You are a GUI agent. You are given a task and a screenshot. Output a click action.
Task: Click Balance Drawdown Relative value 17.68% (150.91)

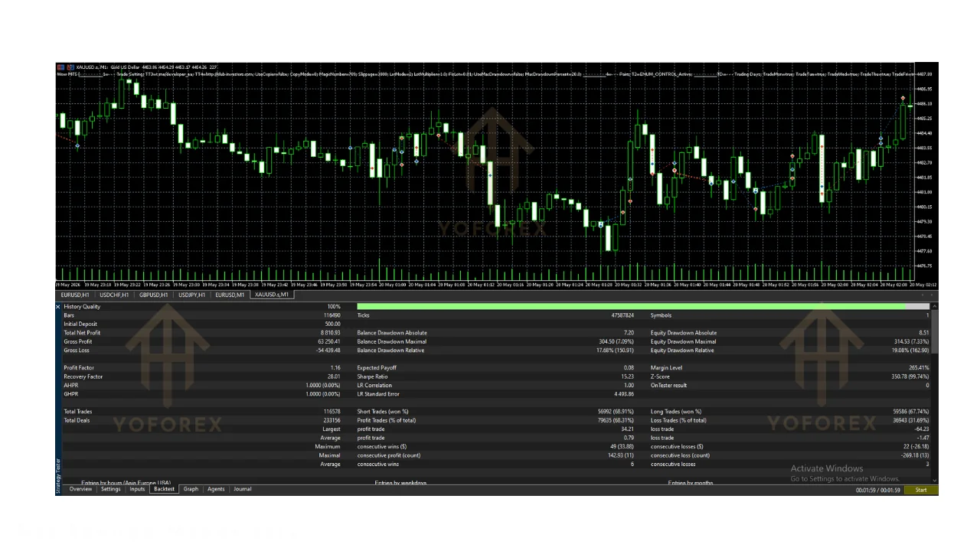click(615, 350)
